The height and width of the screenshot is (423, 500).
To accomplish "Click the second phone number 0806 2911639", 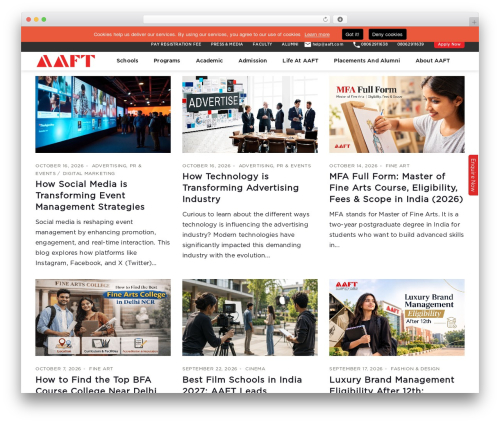I will 410,44.
